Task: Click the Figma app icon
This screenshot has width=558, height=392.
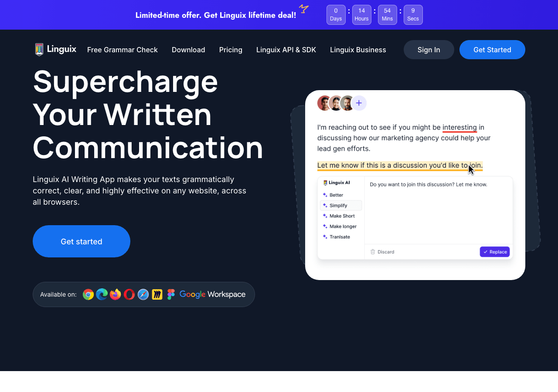Action: coord(171,294)
